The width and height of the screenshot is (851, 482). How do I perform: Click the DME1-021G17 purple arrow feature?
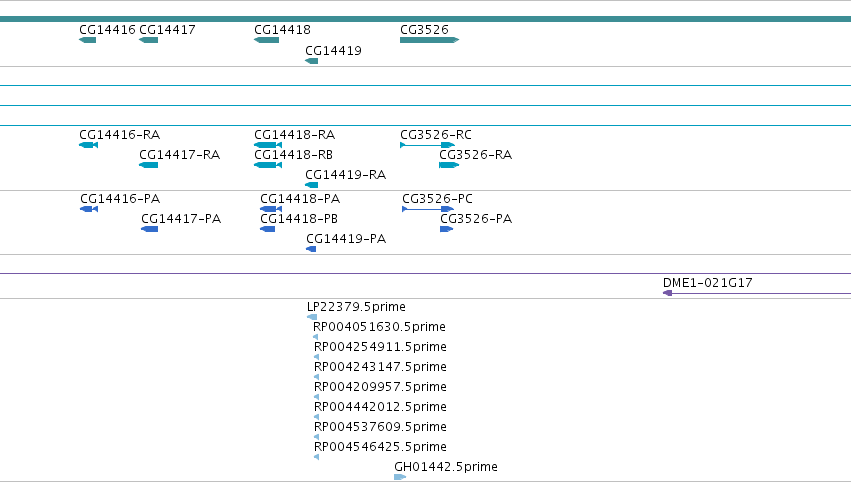[x=757, y=293]
